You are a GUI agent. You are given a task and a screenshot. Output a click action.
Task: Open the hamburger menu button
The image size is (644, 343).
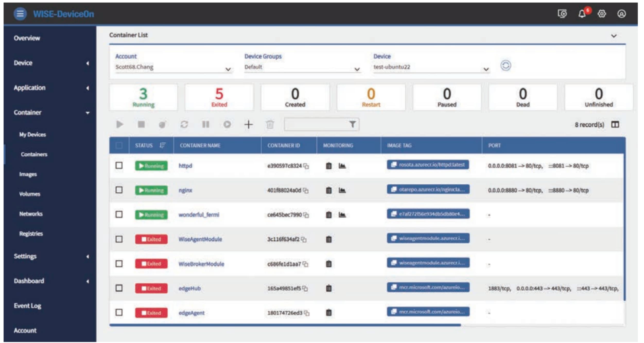[20, 14]
